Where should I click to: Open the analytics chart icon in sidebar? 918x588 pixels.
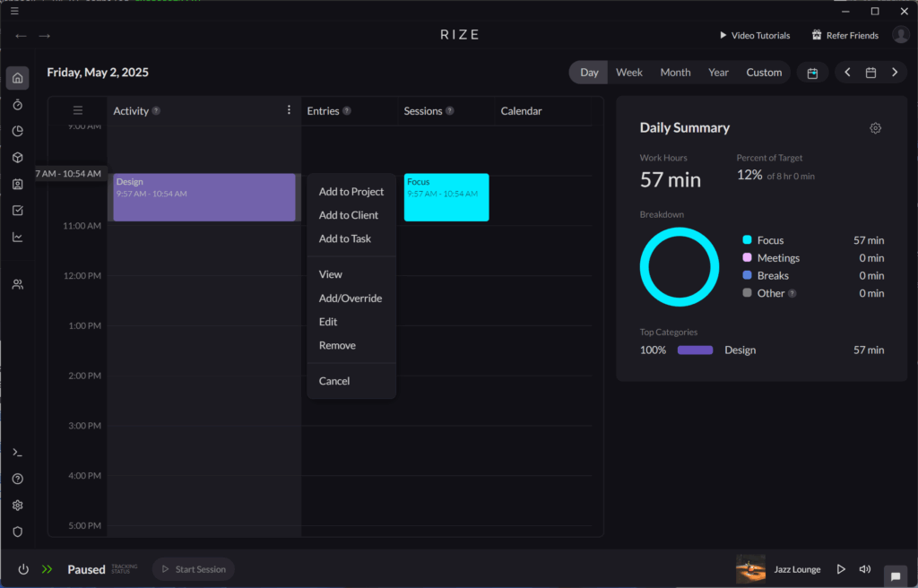point(17,236)
